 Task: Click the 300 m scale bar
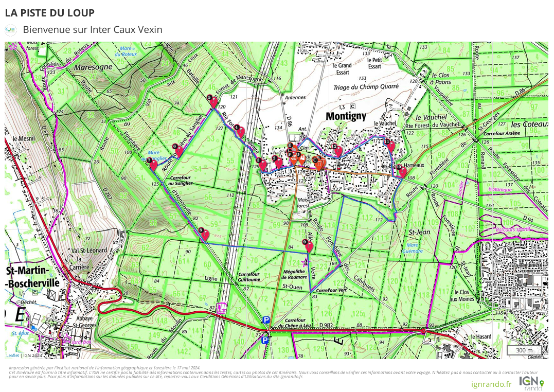(524, 350)
